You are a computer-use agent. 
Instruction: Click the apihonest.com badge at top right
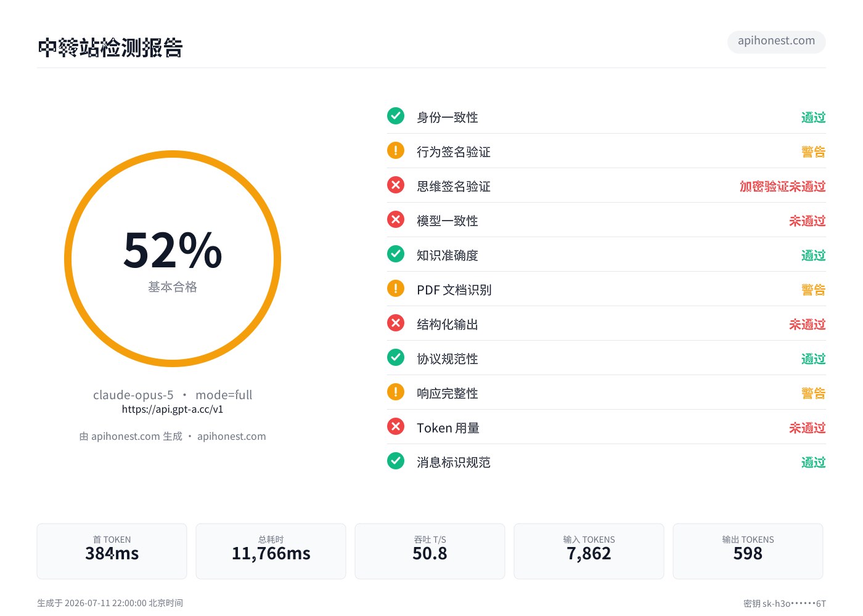pyautogui.click(x=777, y=41)
